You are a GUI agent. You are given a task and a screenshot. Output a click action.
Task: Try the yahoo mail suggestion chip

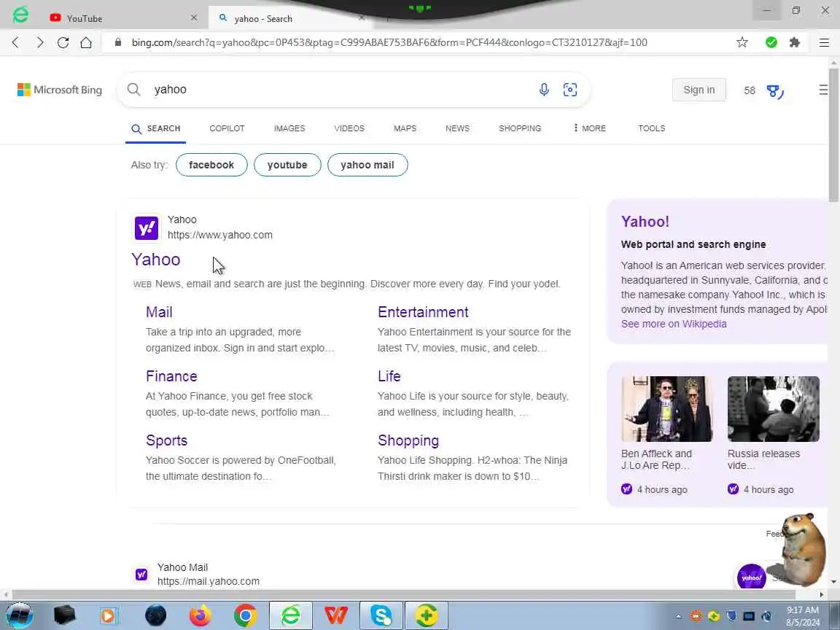click(x=367, y=165)
